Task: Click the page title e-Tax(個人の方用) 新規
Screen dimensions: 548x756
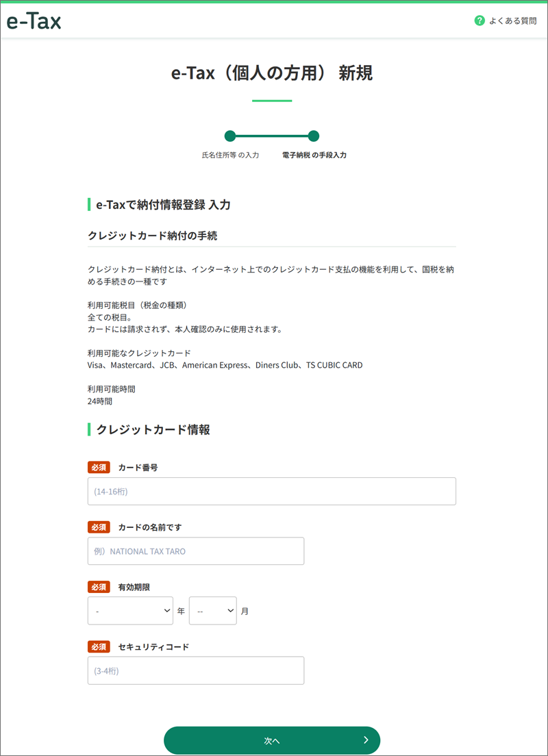Action: (272, 73)
